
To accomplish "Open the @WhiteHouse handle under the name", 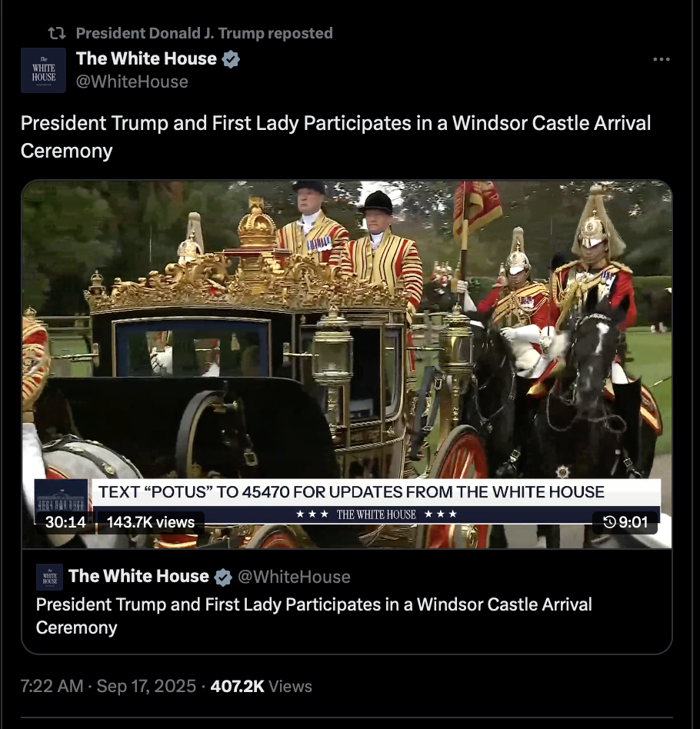I will click(x=132, y=82).
